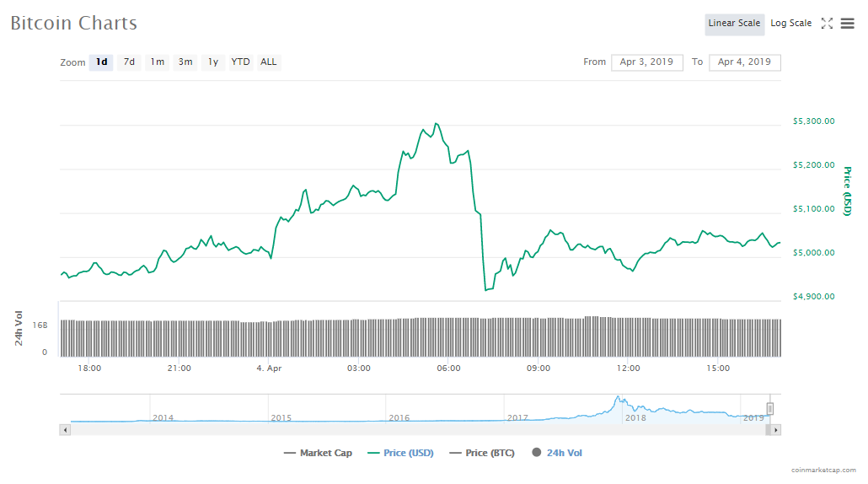Show ALL time range
The width and height of the screenshot is (868, 484).
(269, 62)
